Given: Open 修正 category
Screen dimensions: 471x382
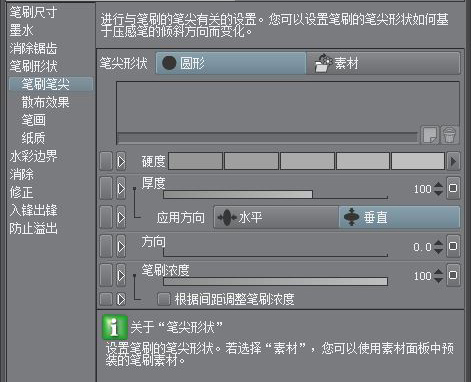Looking at the screenshot, I should (21, 192).
